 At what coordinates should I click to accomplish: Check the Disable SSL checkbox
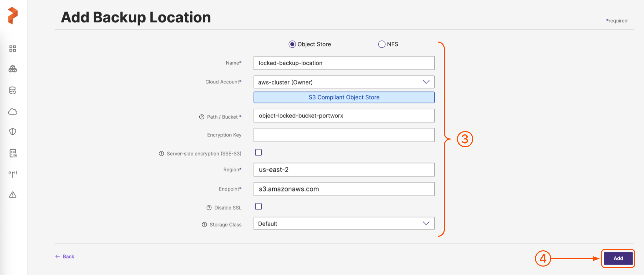point(258,206)
